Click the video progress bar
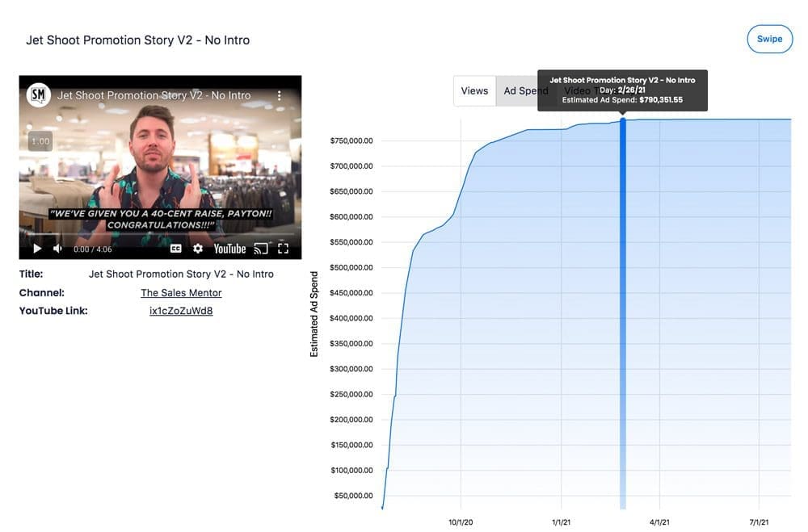This screenshot has width=808, height=532. pos(160,236)
